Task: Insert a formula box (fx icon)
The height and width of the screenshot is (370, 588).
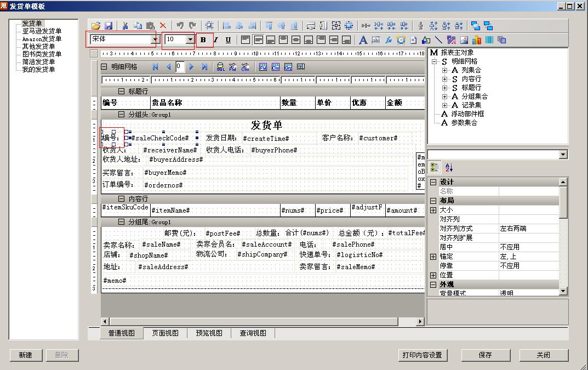Action: pyautogui.click(x=389, y=40)
